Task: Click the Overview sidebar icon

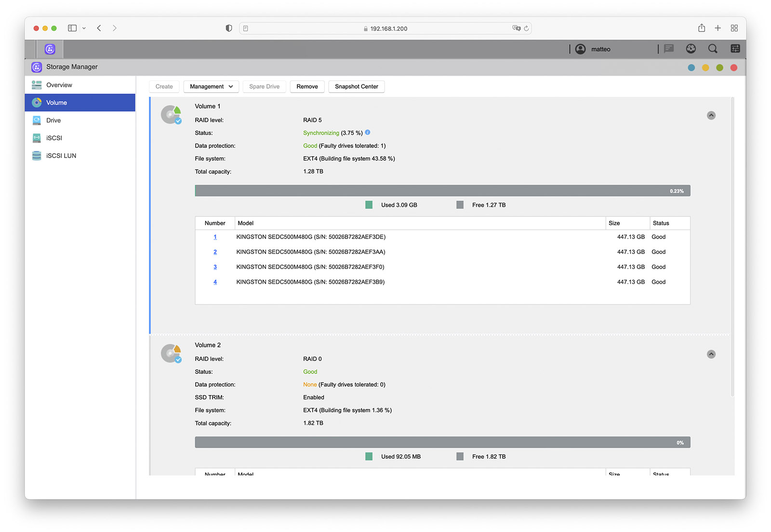Action: (x=37, y=85)
